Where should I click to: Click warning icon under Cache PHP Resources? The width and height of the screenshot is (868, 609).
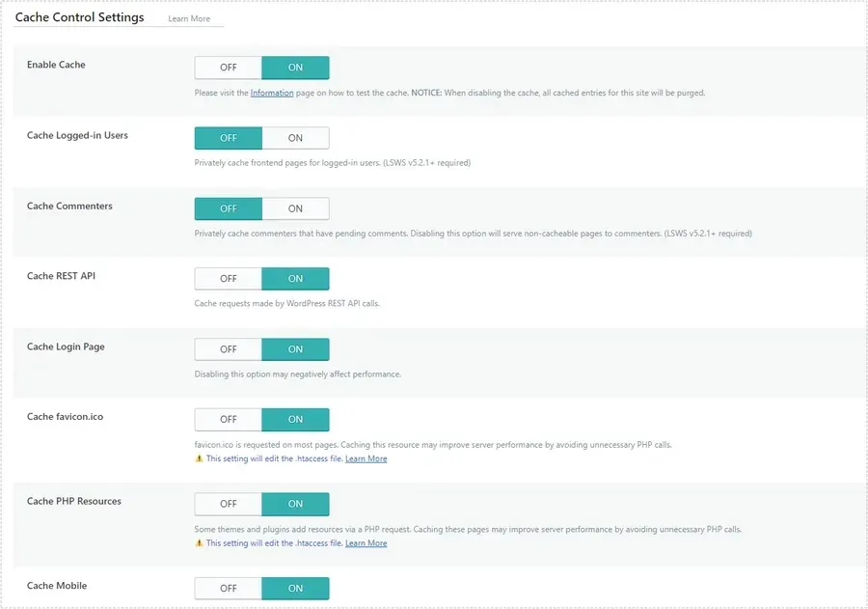[x=200, y=543]
